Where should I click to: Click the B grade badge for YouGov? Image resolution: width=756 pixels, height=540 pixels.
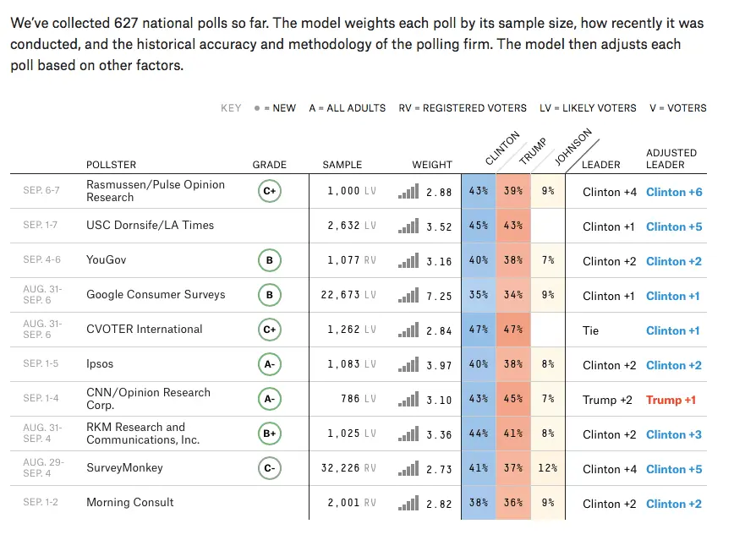[x=270, y=261]
